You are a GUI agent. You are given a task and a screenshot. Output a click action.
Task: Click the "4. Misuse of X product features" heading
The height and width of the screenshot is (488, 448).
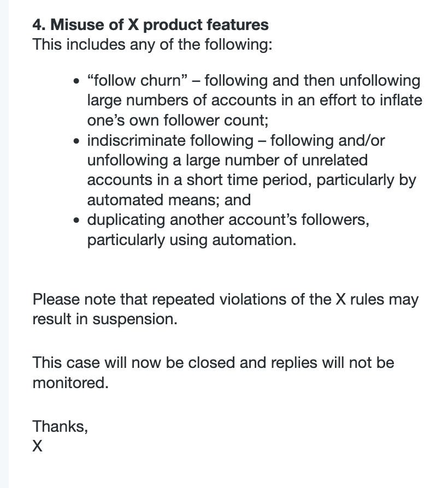pyautogui.click(x=150, y=25)
